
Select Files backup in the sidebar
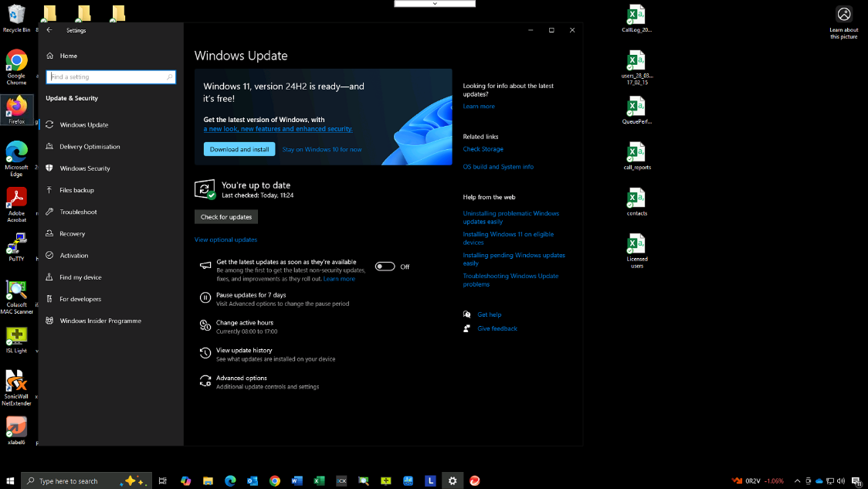[x=76, y=191]
